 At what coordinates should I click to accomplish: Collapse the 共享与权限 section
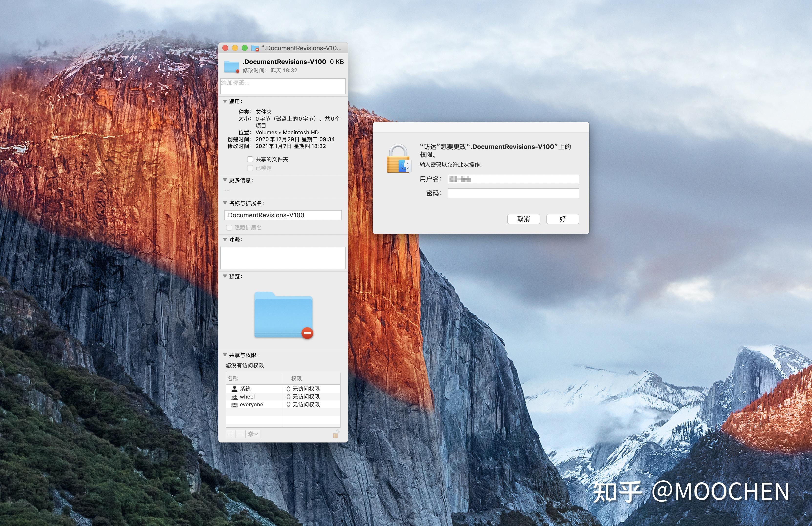point(225,355)
